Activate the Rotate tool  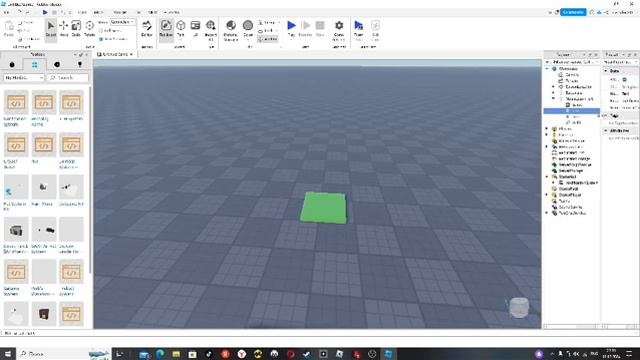click(x=89, y=29)
